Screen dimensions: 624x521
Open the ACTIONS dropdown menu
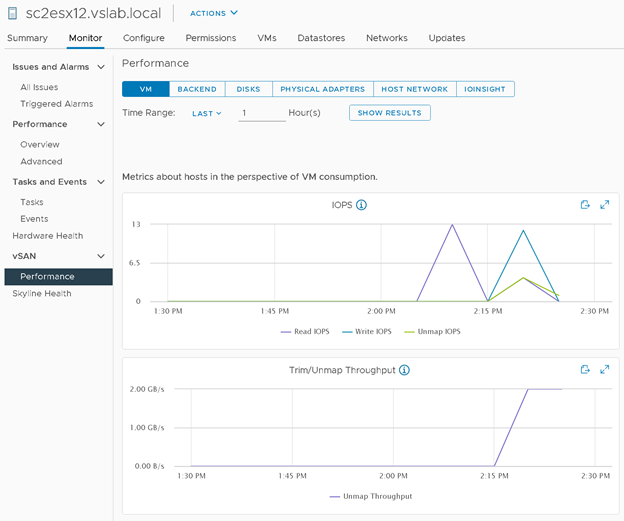click(214, 13)
